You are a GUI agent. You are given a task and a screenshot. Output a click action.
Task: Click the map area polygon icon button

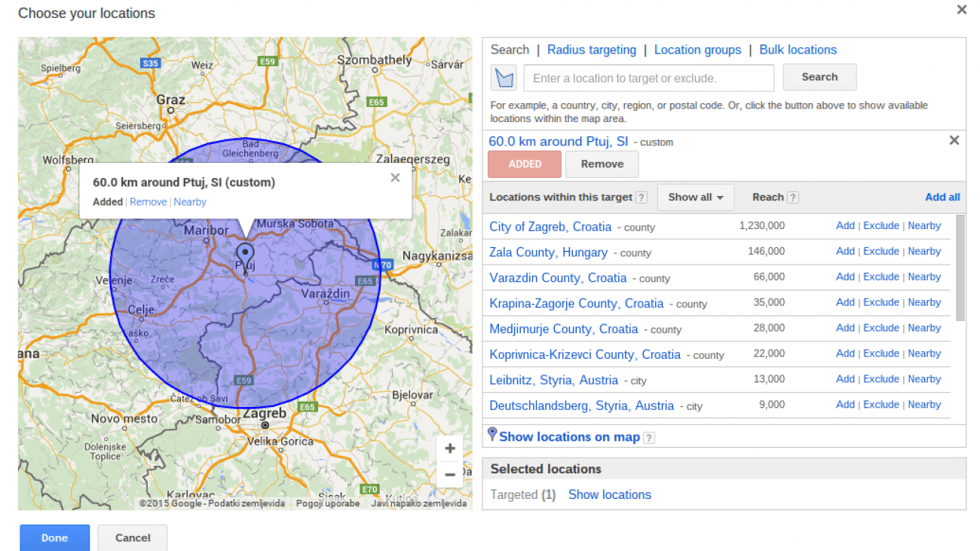503,78
